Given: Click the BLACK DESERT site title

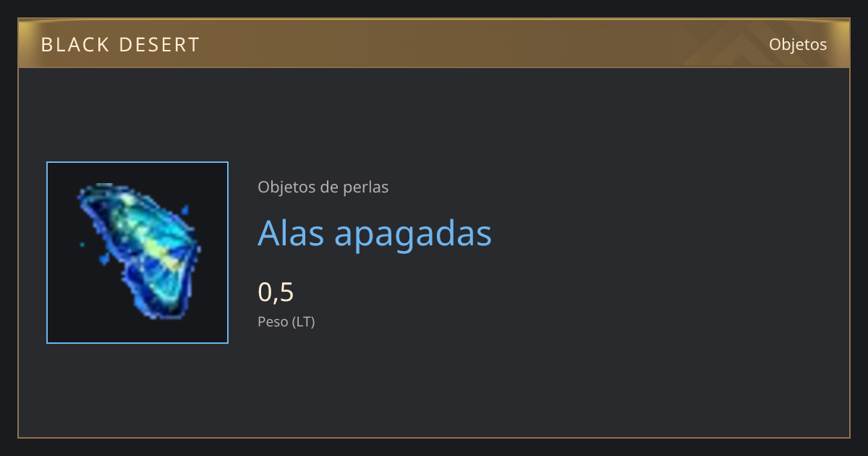Looking at the screenshot, I should pyautogui.click(x=120, y=45).
